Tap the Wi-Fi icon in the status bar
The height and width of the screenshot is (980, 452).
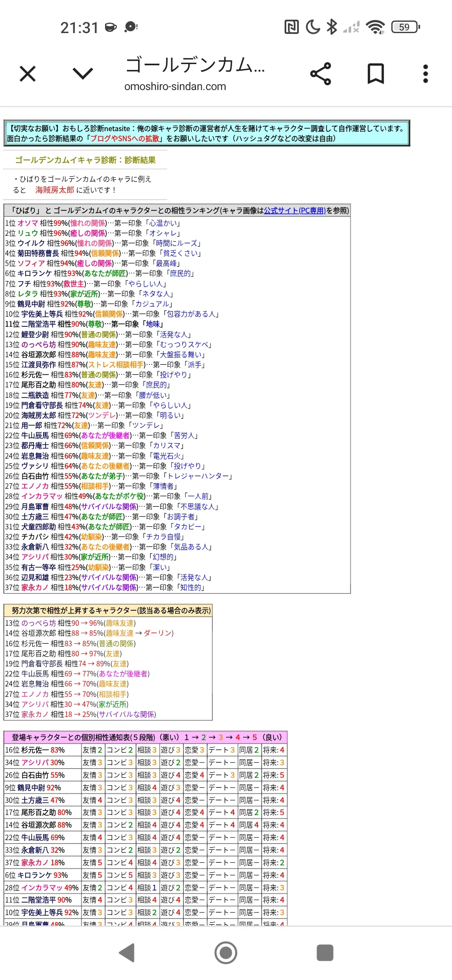click(375, 27)
